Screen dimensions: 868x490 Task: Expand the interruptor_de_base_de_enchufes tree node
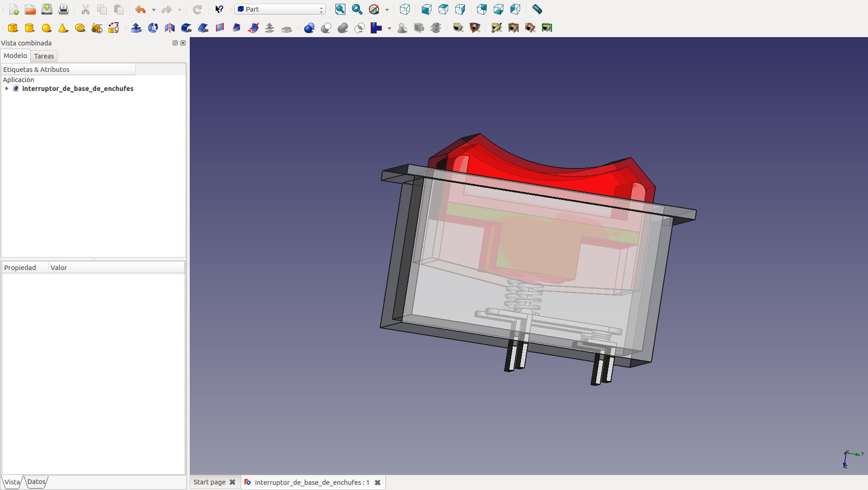point(7,89)
